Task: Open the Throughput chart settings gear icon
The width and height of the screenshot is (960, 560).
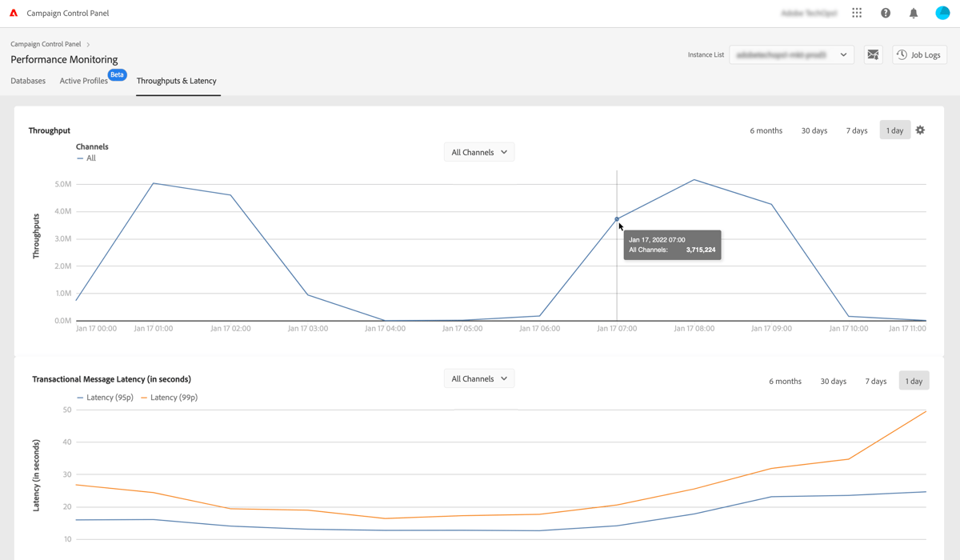Action: coord(920,130)
